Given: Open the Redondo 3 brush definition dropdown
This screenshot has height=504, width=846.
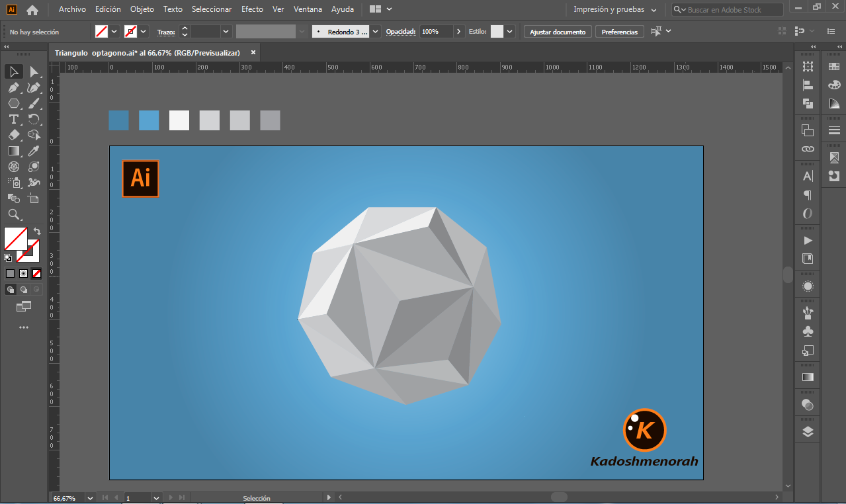Looking at the screenshot, I should click(x=376, y=32).
